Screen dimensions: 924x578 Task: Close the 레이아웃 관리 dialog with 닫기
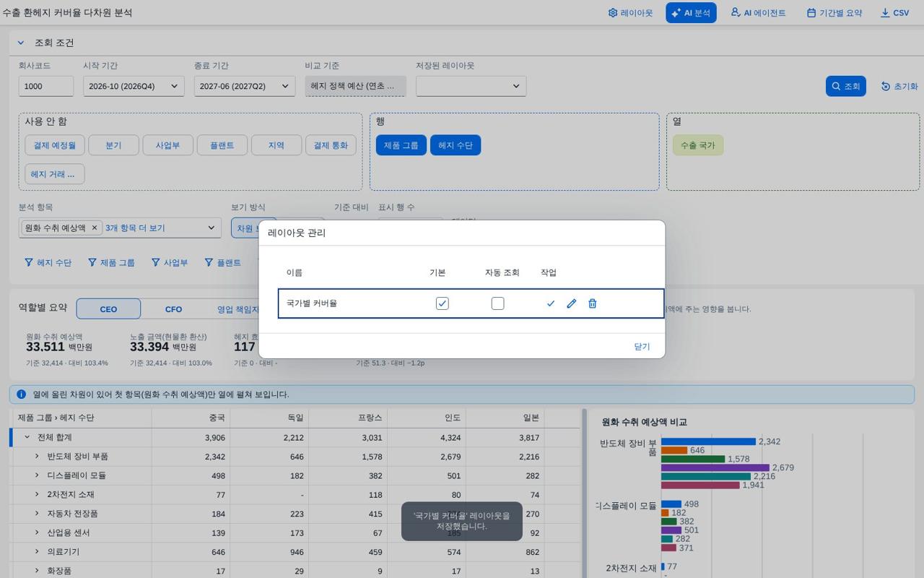pos(642,347)
